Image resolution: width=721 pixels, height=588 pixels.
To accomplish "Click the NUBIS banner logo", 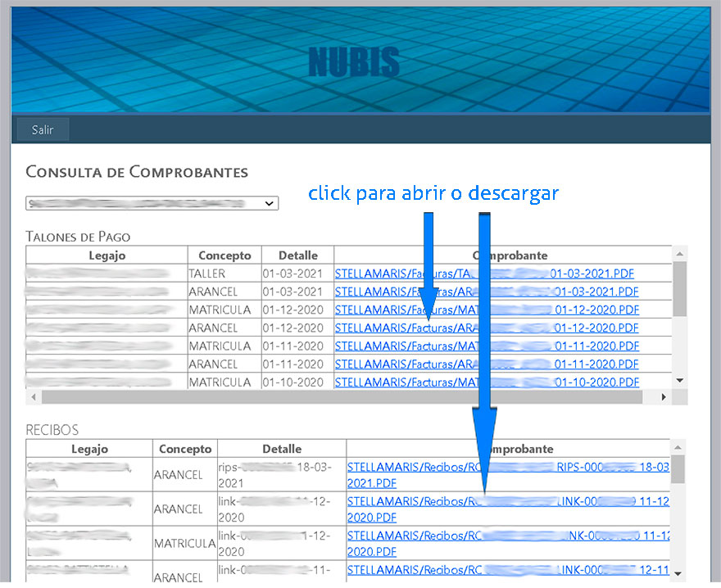I will click(354, 61).
